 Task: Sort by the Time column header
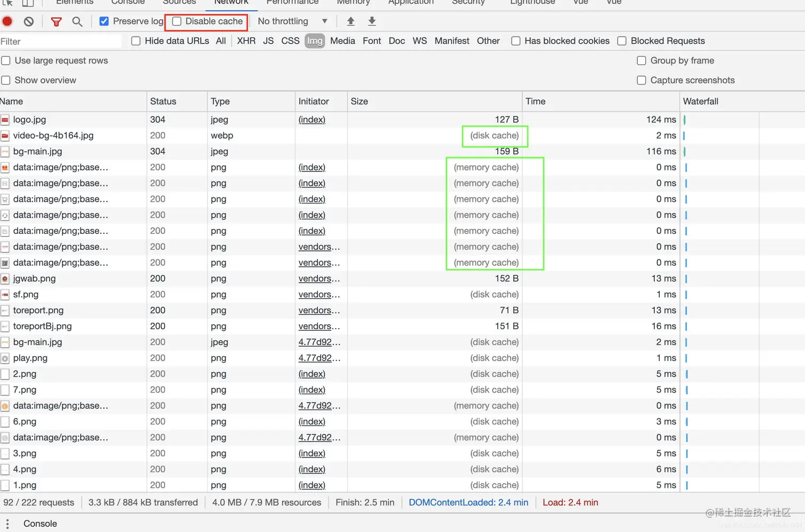point(601,102)
